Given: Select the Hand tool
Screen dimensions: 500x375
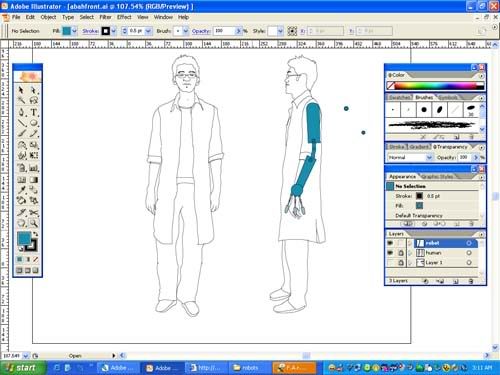Looking at the screenshot, I should pos(21,223).
